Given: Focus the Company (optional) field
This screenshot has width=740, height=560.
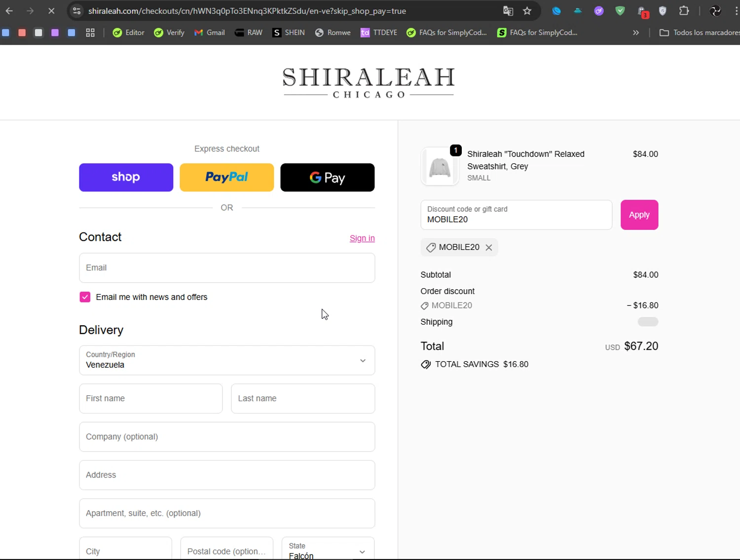Looking at the screenshot, I should tap(227, 437).
